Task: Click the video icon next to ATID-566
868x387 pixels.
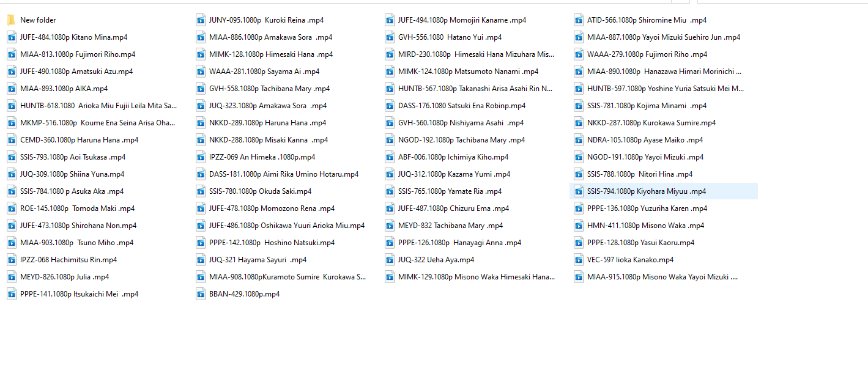Action: click(x=579, y=20)
